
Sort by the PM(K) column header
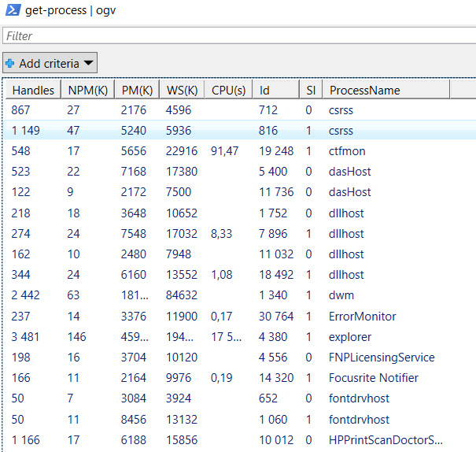[x=137, y=91]
